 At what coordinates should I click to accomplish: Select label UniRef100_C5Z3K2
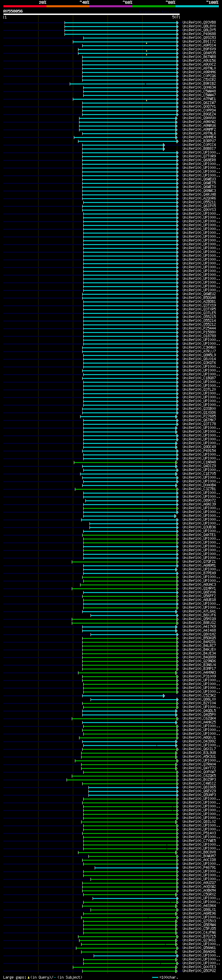pos(199,695)
